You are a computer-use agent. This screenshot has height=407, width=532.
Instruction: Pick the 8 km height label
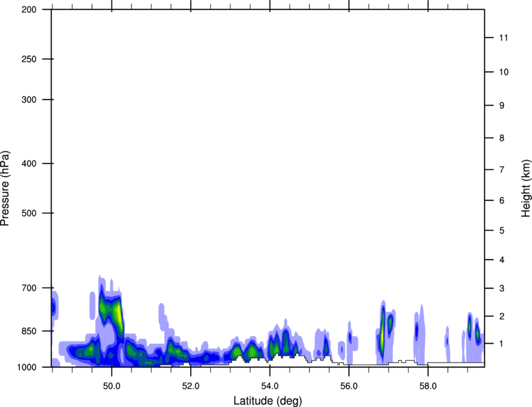(x=502, y=138)
